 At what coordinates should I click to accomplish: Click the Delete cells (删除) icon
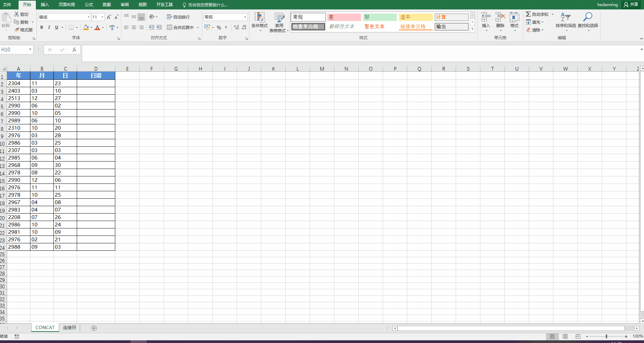click(500, 18)
